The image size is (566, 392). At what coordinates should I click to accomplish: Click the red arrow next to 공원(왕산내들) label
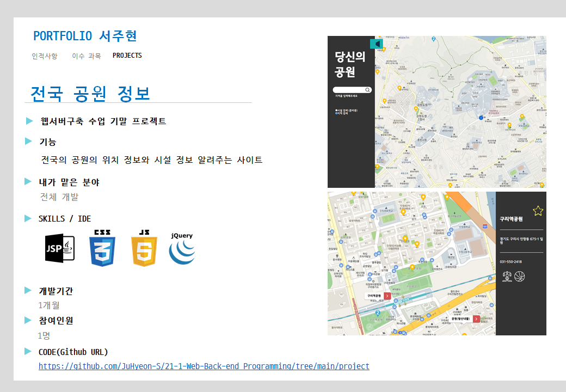point(476,318)
